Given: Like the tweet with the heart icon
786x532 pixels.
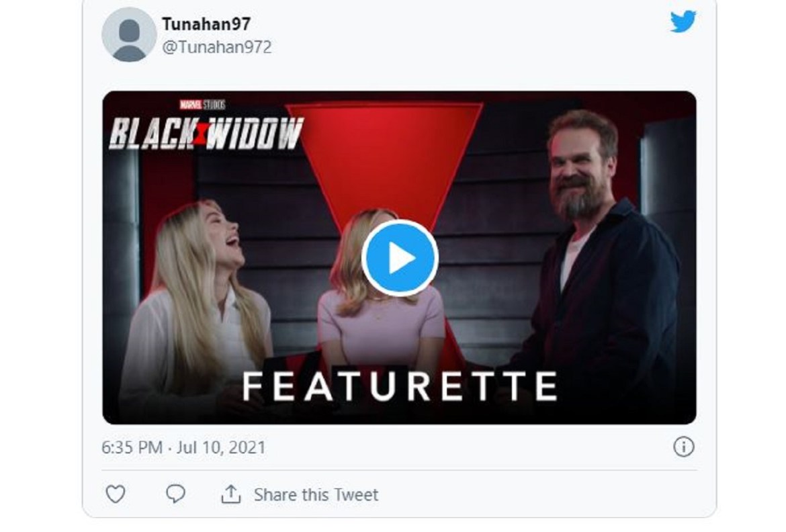Looking at the screenshot, I should click(x=116, y=494).
